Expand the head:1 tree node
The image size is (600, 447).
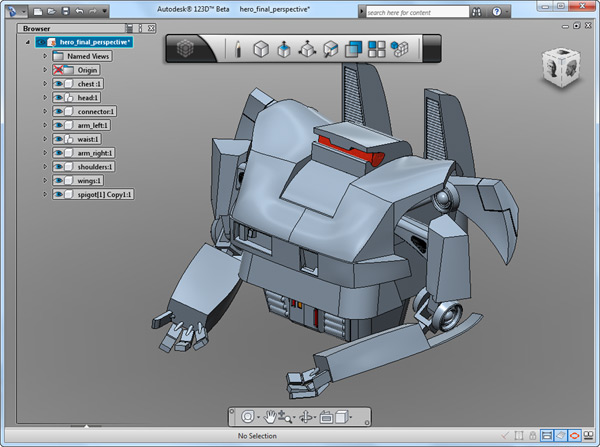click(45, 98)
